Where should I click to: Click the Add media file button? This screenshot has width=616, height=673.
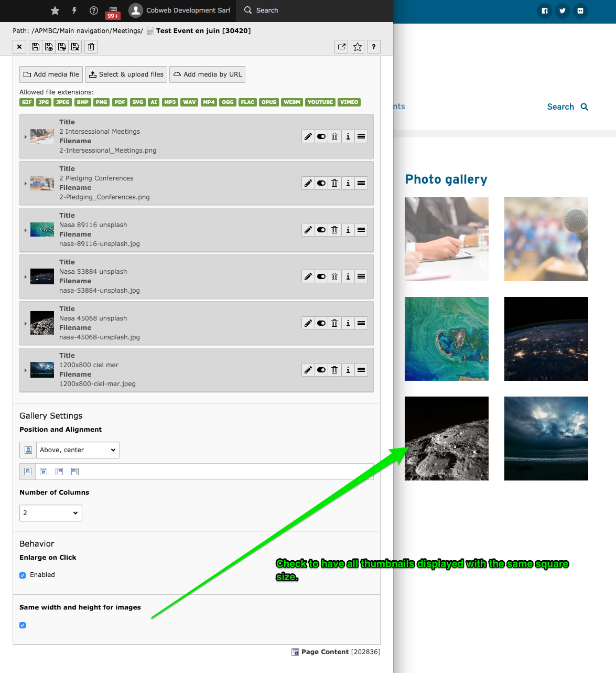click(51, 74)
